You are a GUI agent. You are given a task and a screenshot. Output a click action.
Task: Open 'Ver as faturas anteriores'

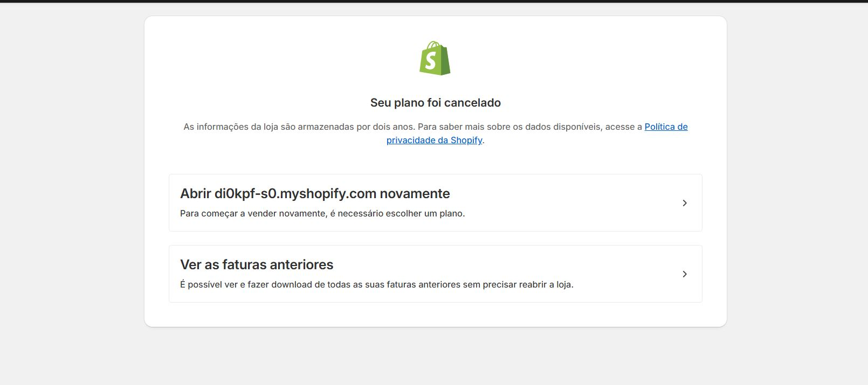pos(436,274)
